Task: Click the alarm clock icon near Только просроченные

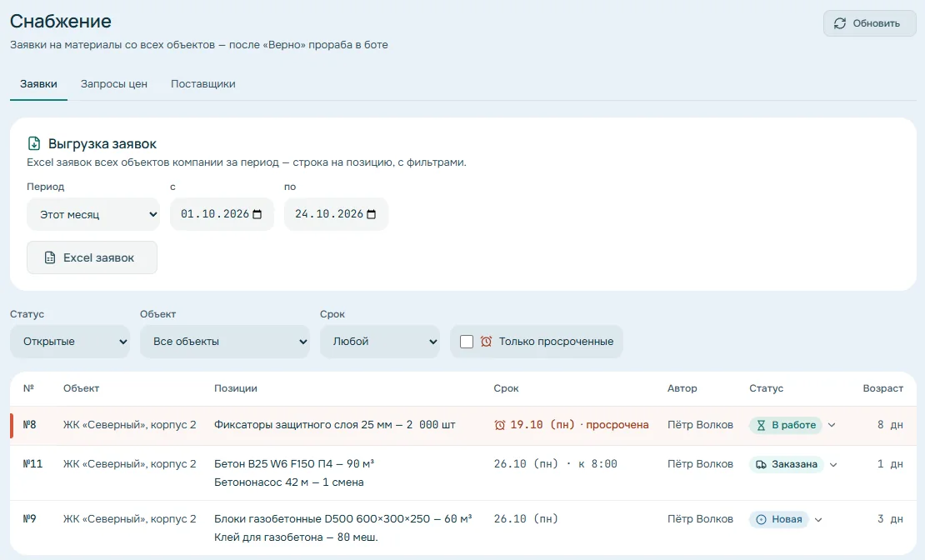Action: tap(486, 342)
